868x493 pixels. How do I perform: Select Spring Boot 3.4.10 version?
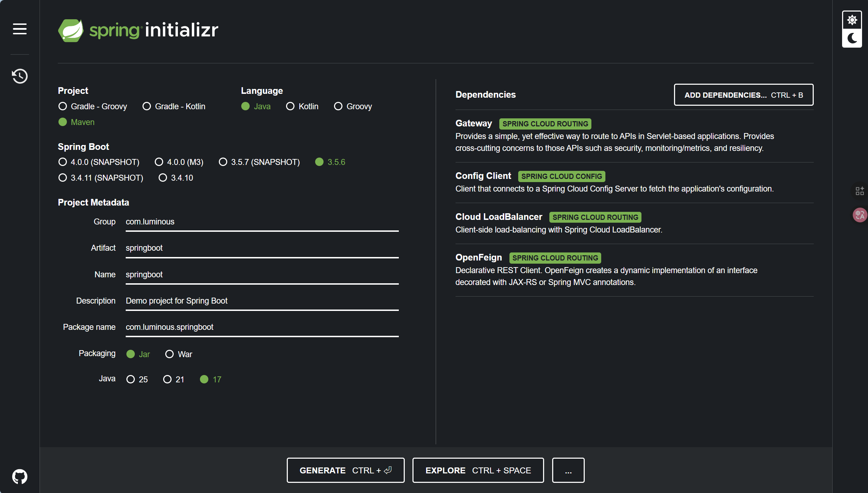[163, 178]
